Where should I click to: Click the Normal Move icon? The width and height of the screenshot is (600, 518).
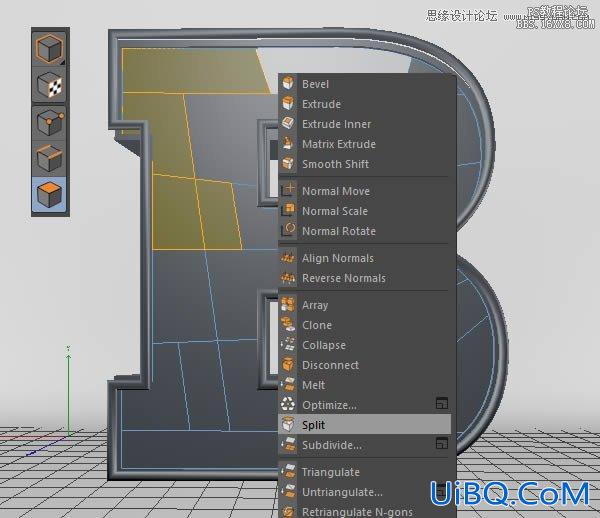(x=288, y=190)
